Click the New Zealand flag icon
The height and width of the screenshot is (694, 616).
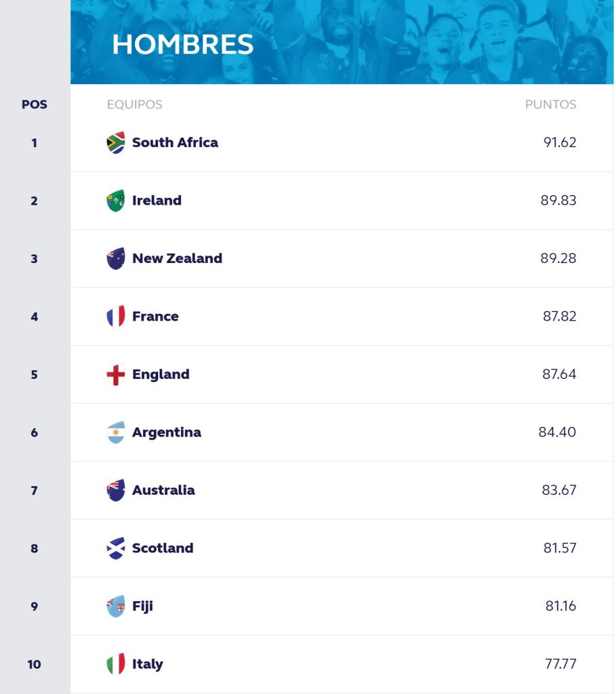[116, 258]
